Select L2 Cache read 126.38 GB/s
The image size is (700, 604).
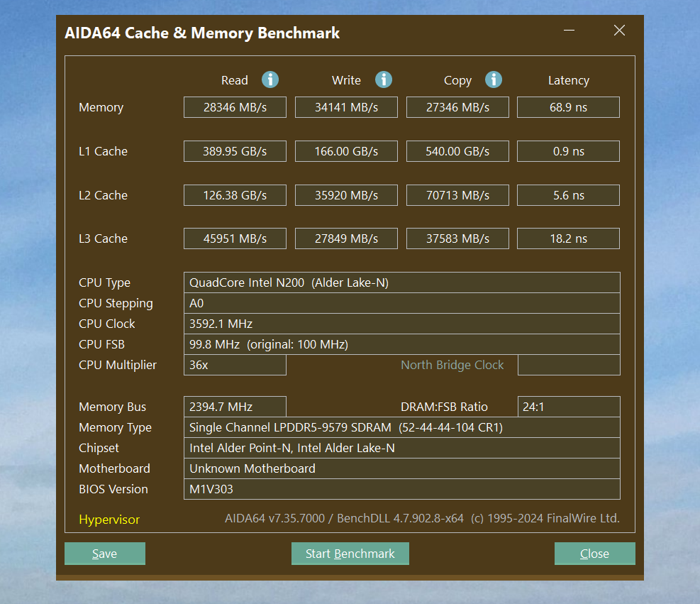[x=235, y=195]
